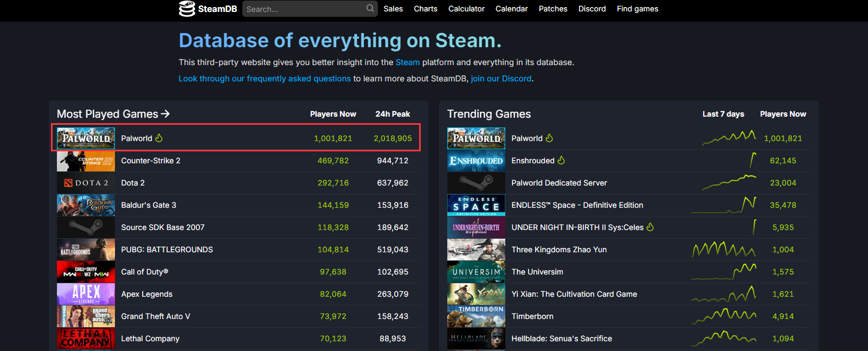The image size is (868, 351).
Task: Click the flame icon next to Palworld in Trending
Action: tap(549, 138)
